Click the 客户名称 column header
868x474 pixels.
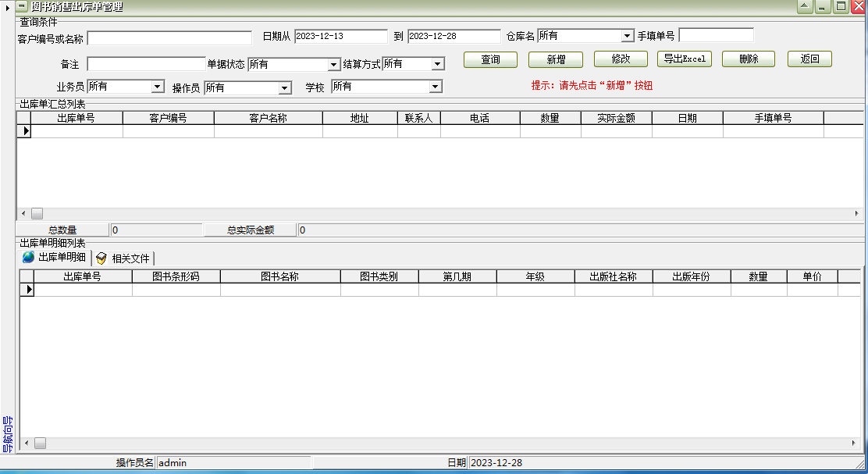(x=268, y=118)
